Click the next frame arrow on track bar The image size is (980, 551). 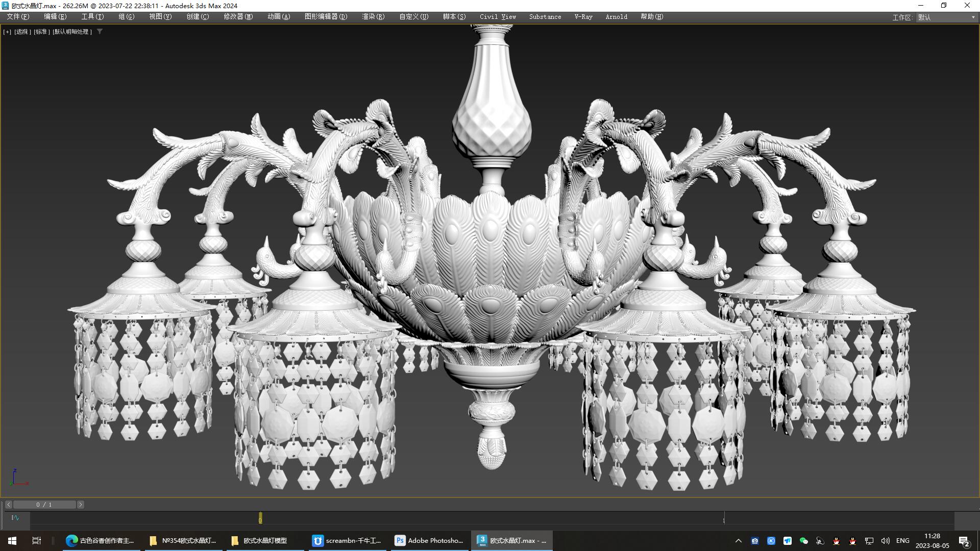tap(81, 505)
